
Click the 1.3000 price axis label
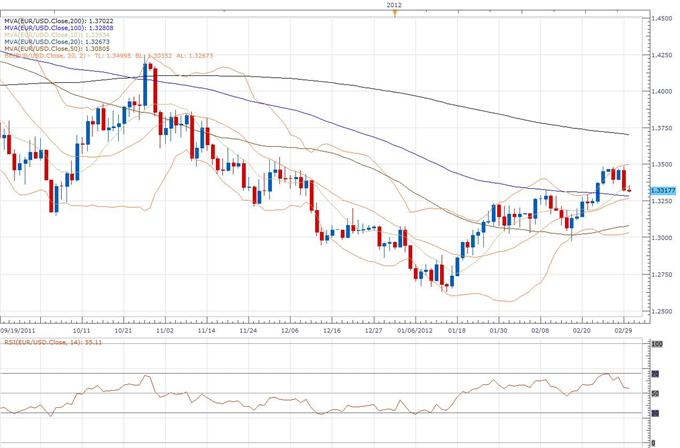(x=661, y=238)
